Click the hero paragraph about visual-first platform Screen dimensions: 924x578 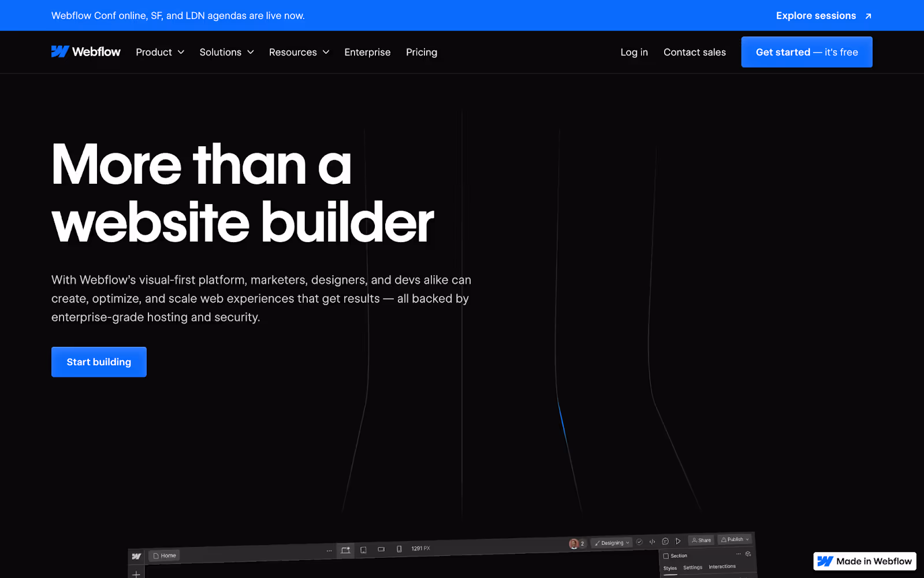(x=261, y=298)
